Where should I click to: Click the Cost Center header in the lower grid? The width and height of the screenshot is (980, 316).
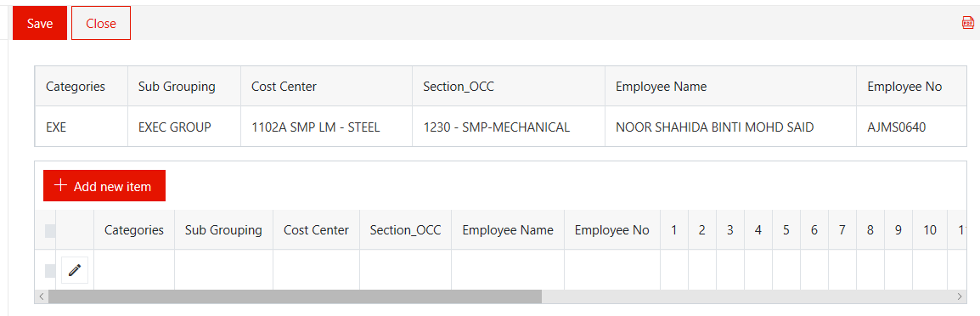[316, 229]
